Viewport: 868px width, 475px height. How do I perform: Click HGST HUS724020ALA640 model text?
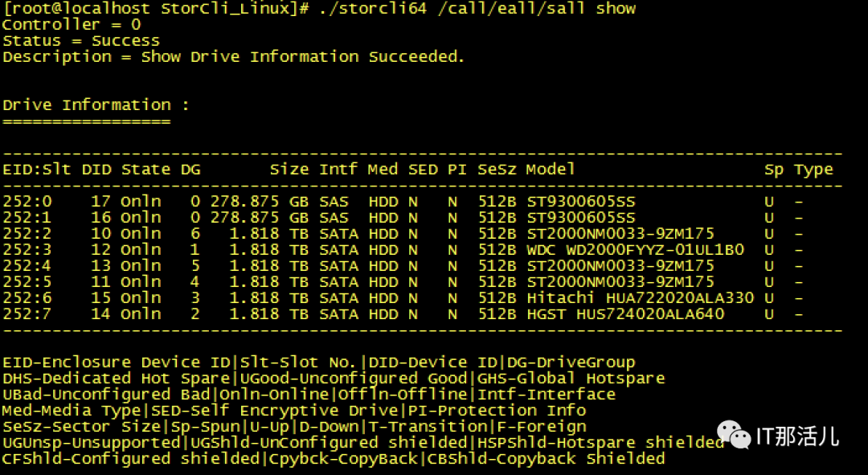[625, 314]
